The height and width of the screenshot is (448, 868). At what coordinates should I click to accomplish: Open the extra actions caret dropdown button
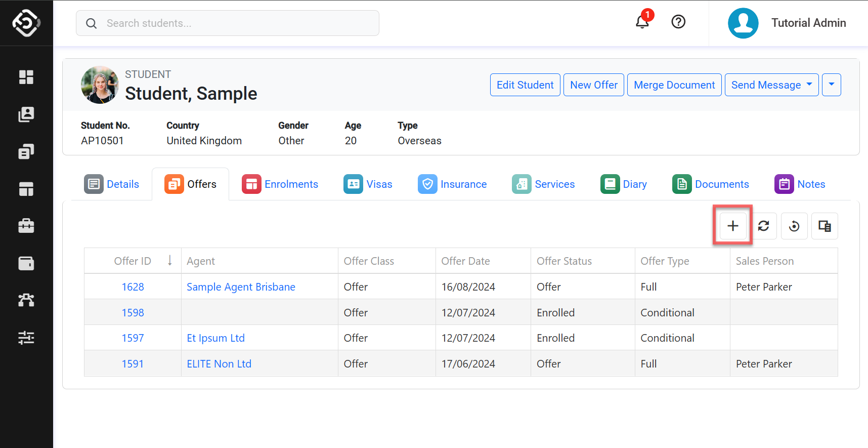831,85
